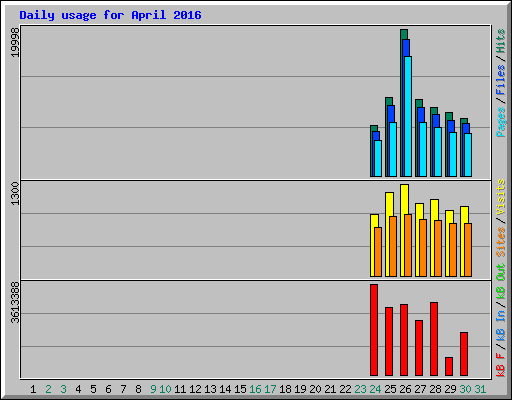The image size is (512, 400).
Task: Click day 16 on the x-axis
Action: coord(255,389)
